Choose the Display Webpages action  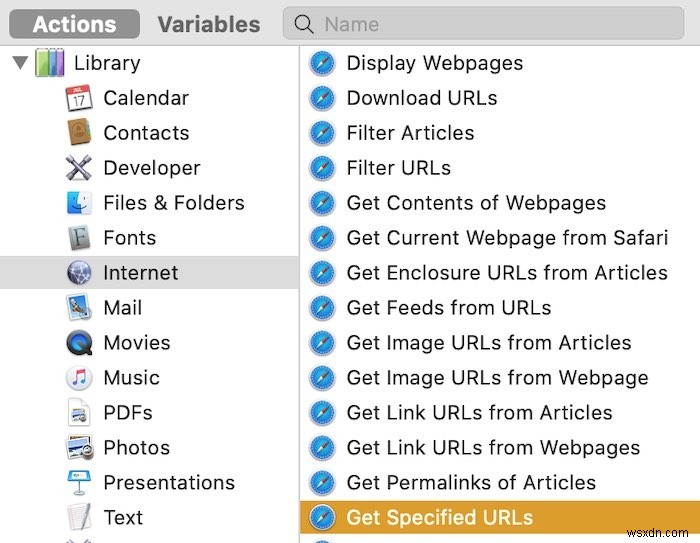[x=434, y=63]
